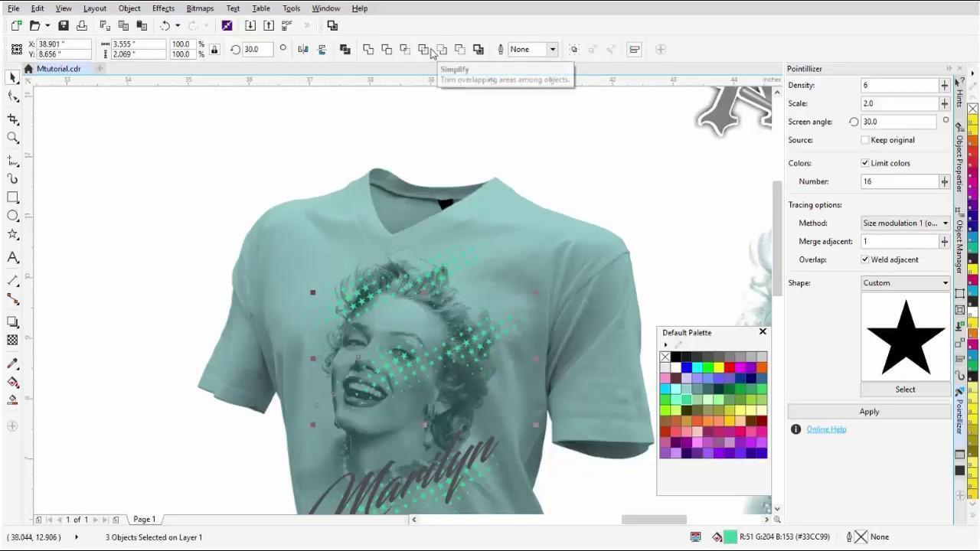Click the Density plus stepper
Screen dimensions: 980x551
click(944, 85)
